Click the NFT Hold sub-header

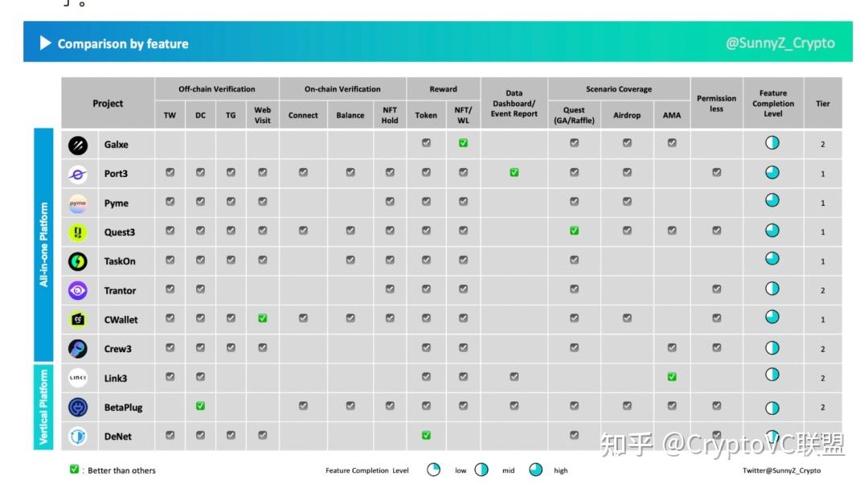click(x=390, y=115)
